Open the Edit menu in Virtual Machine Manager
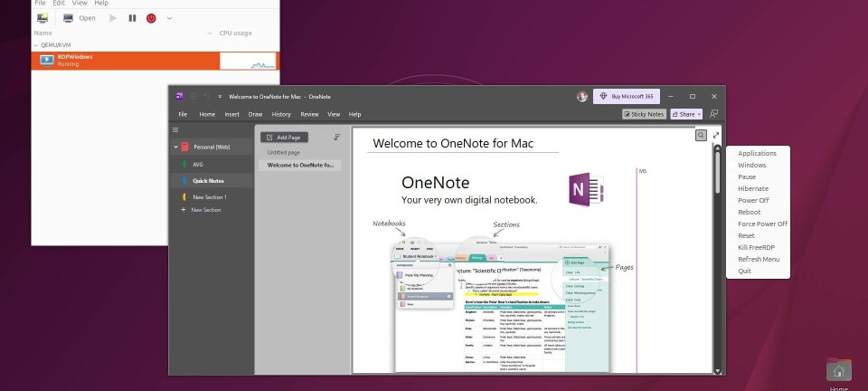Image resolution: width=868 pixels, height=391 pixels. click(x=59, y=3)
